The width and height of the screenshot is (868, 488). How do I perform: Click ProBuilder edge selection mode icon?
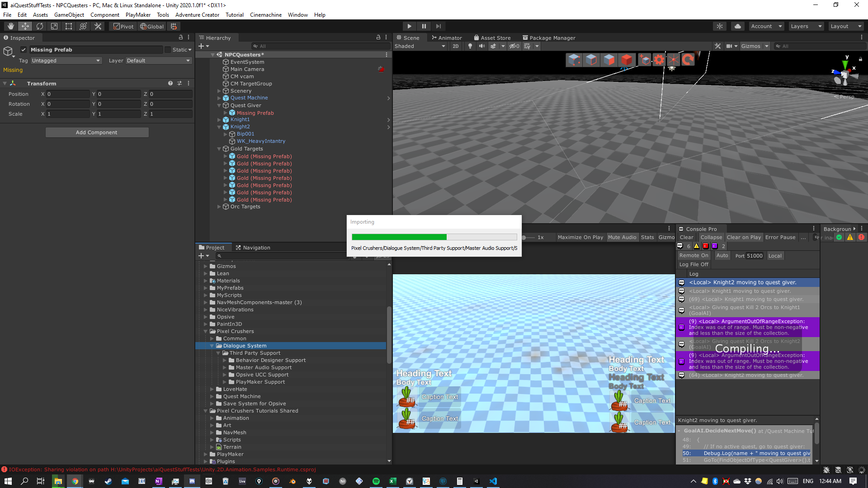tap(591, 60)
